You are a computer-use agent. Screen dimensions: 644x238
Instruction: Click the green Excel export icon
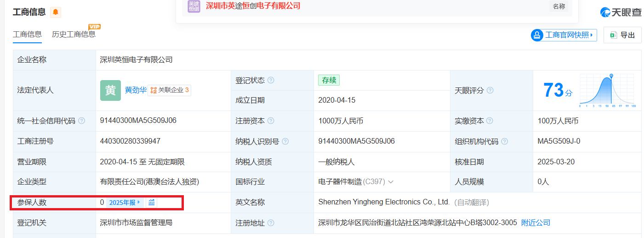pos(613,35)
